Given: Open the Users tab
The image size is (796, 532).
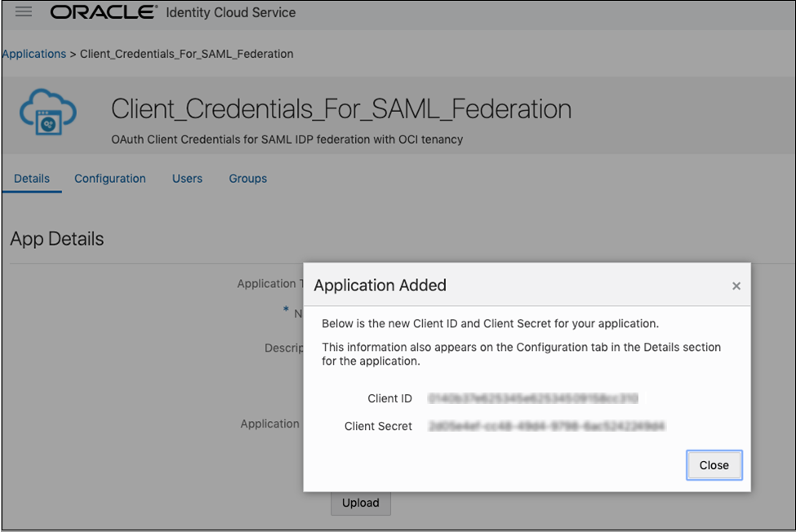Looking at the screenshot, I should pos(187,178).
